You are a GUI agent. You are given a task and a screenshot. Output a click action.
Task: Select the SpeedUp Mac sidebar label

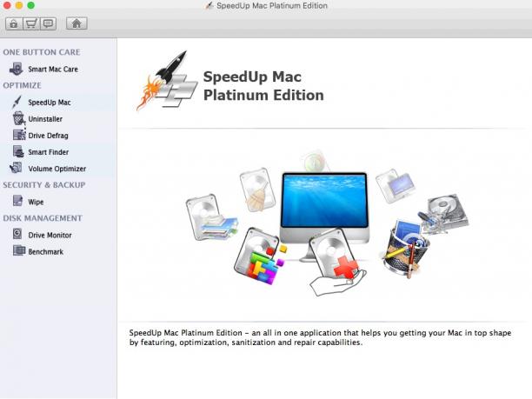tap(50, 103)
